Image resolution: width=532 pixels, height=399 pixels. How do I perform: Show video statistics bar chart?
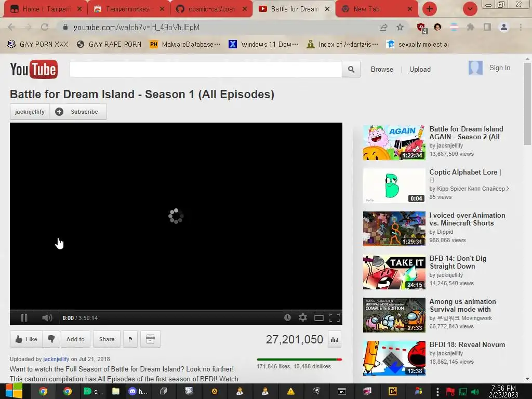coord(335,340)
